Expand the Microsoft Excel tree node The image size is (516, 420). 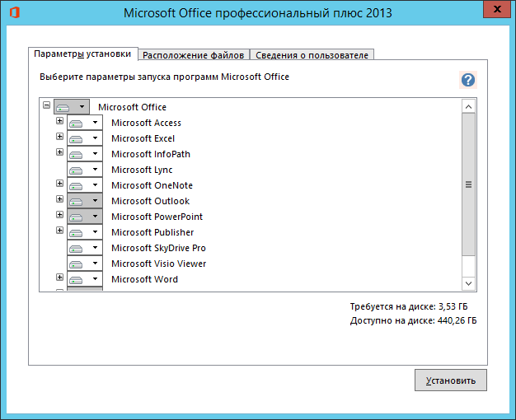click(x=59, y=136)
